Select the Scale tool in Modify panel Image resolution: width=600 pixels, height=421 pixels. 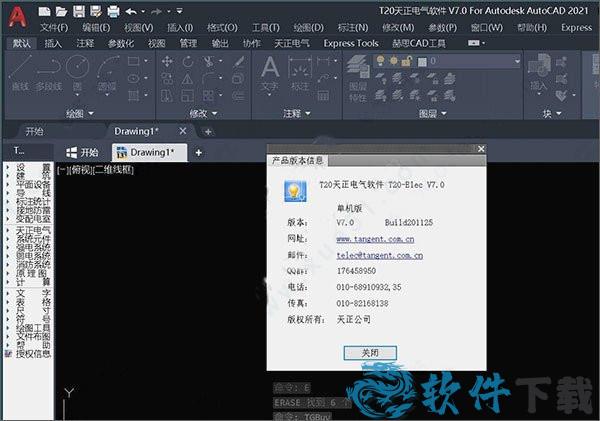point(188,95)
